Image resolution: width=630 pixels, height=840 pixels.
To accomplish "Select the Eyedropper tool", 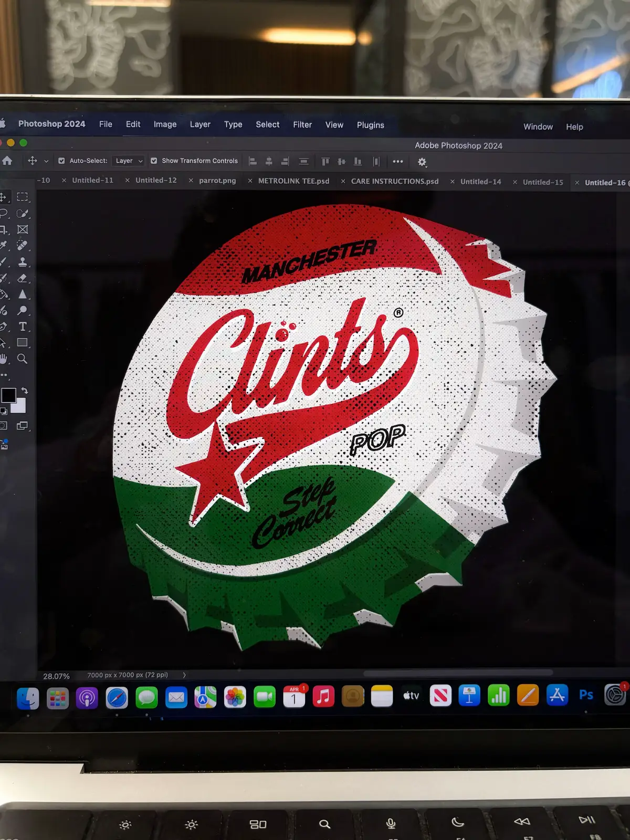I will coord(4,245).
